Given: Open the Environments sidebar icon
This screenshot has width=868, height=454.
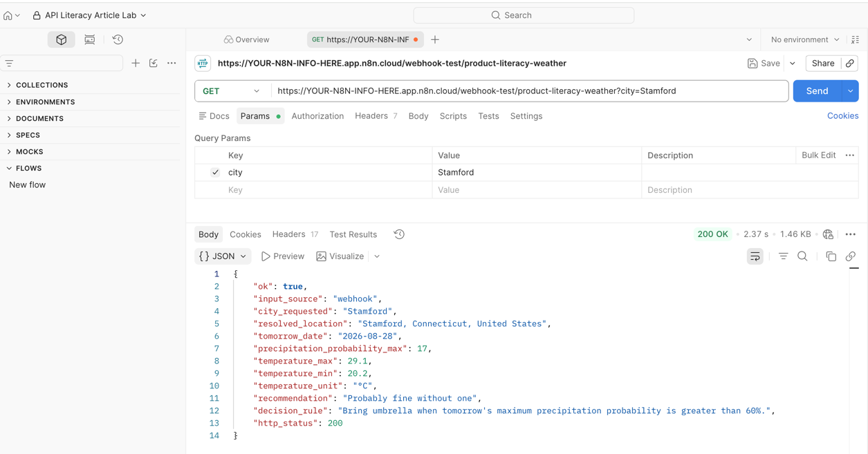Looking at the screenshot, I should click(x=90, y=40).
